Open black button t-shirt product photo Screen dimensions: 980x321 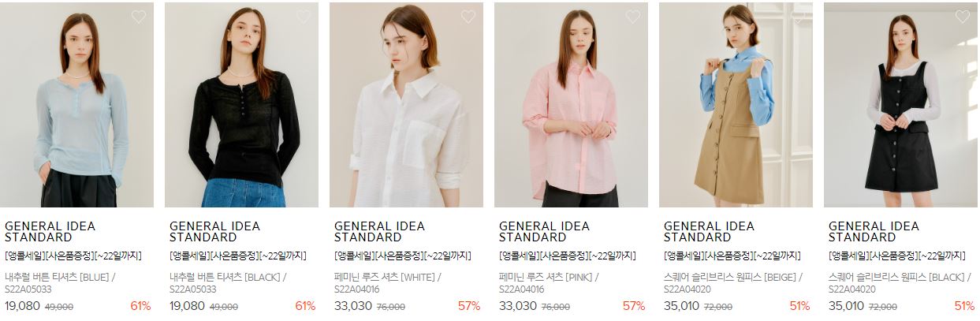click(x=241, y=105)
